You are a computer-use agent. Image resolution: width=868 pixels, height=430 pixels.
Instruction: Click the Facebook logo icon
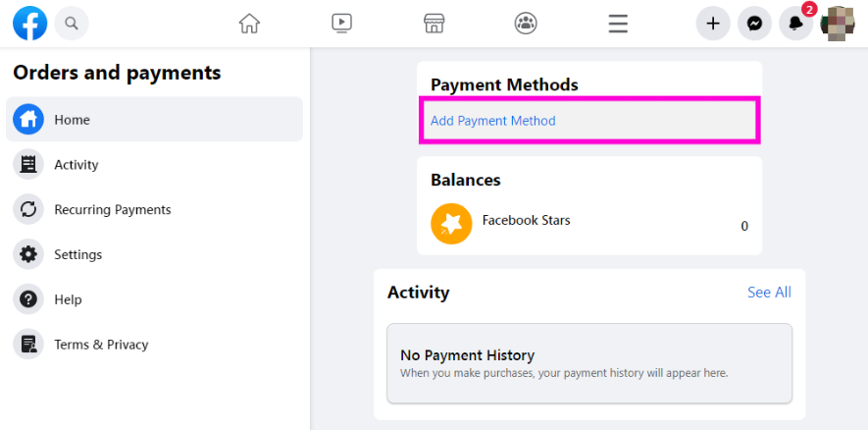(x=29, y=24)
